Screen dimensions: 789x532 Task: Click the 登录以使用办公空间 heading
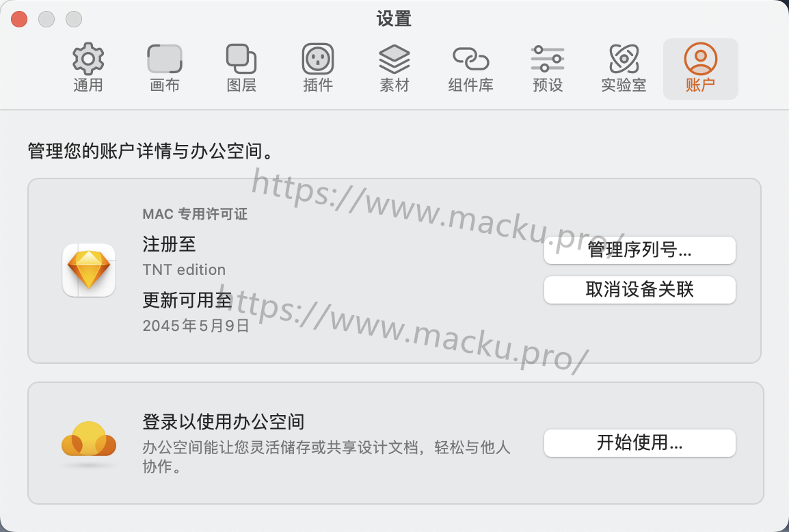click(x=224, y=422)
